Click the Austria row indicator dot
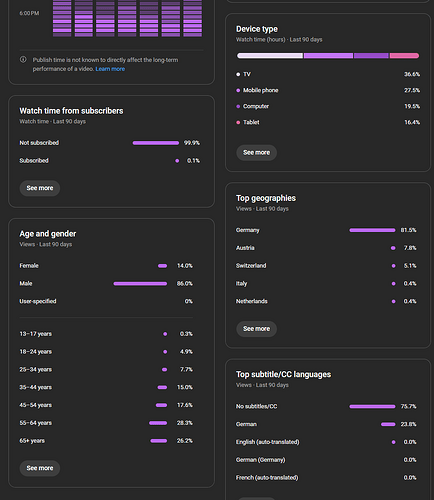Screen dimensions: 434x500 point(393,248)
